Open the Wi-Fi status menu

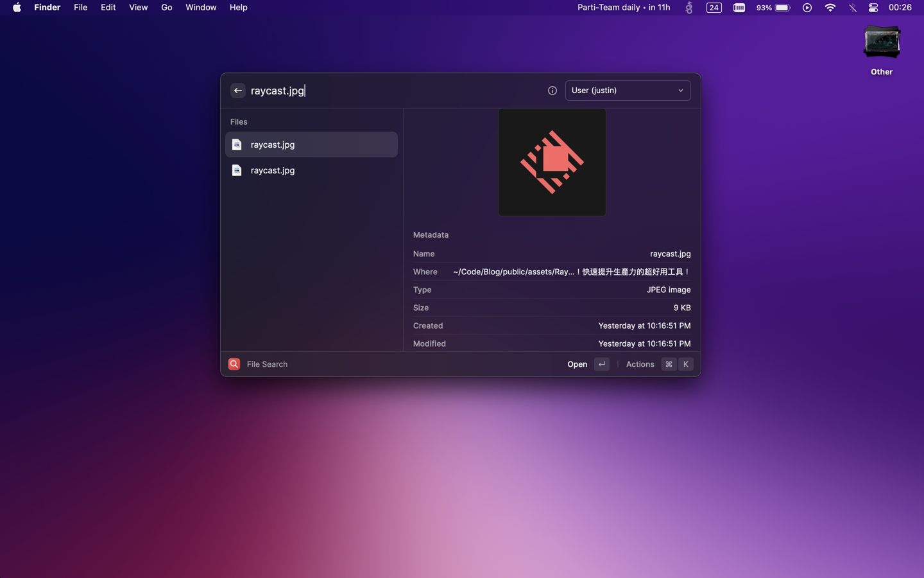(x=830, y=8)
